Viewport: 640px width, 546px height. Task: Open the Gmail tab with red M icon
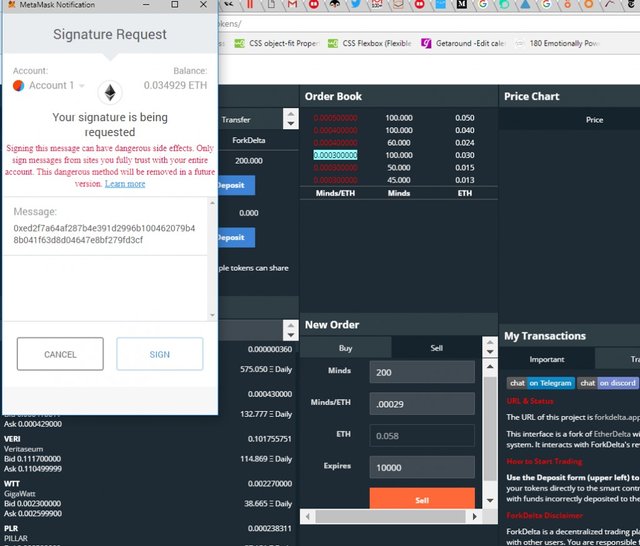tap(292, 4)
